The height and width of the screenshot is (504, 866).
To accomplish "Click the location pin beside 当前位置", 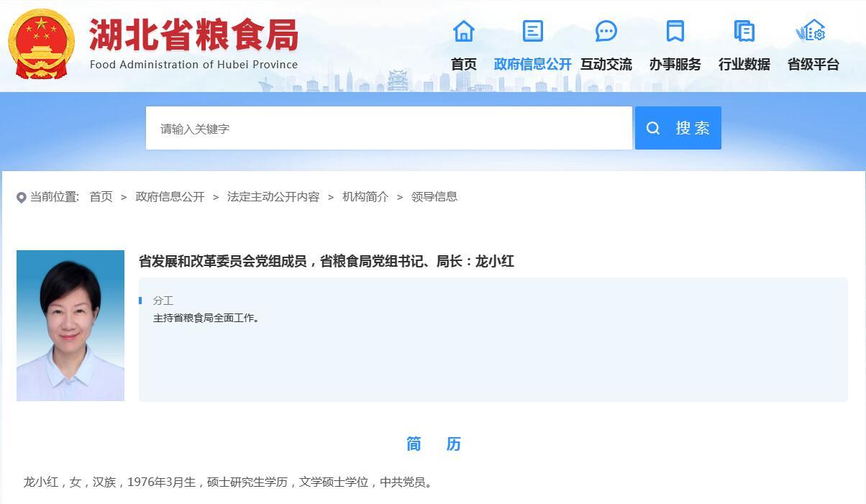I will click(x=20, y=196).
